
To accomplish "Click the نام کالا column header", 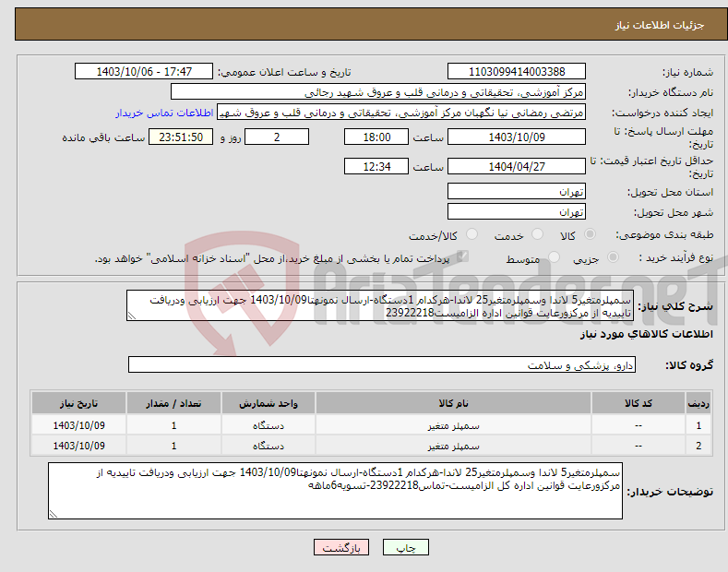I will (453, 403).
